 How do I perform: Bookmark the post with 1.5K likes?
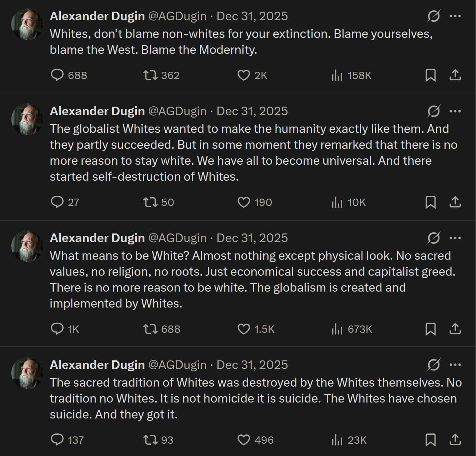(431, 329)
